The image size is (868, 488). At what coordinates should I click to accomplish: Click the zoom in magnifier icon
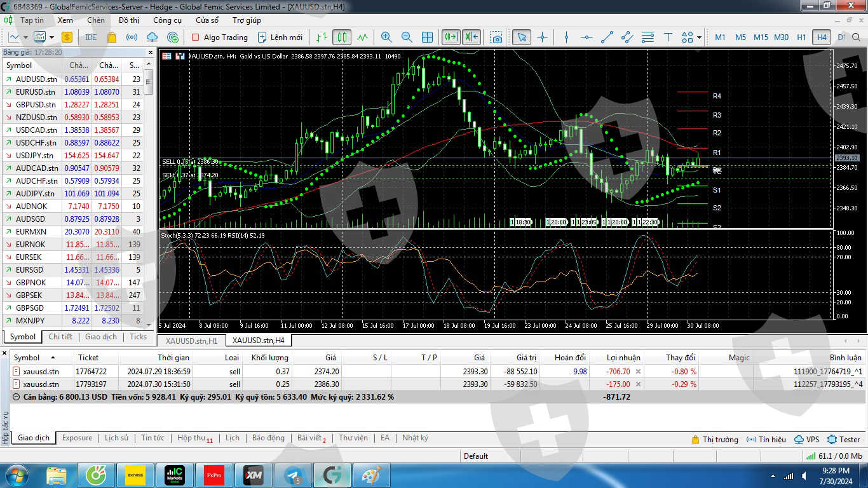click(x=386, y=37)
